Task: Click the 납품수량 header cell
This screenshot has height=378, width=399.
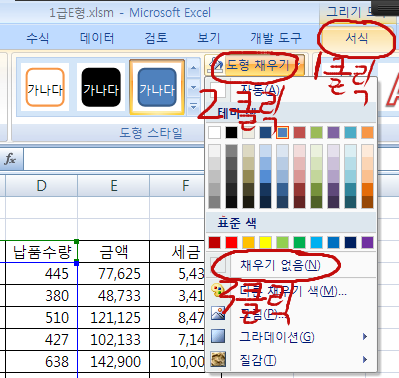Action: click(41, 252)
